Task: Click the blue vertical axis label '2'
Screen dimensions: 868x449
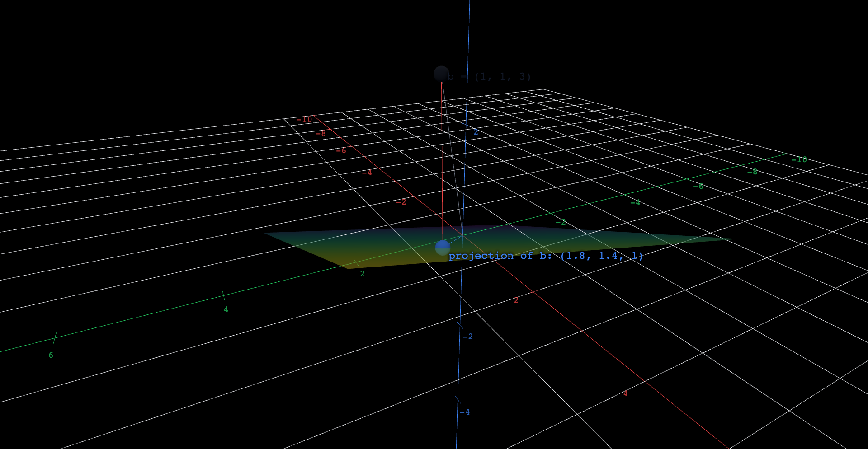Action: pyautogui.click(x=476, y=132)
